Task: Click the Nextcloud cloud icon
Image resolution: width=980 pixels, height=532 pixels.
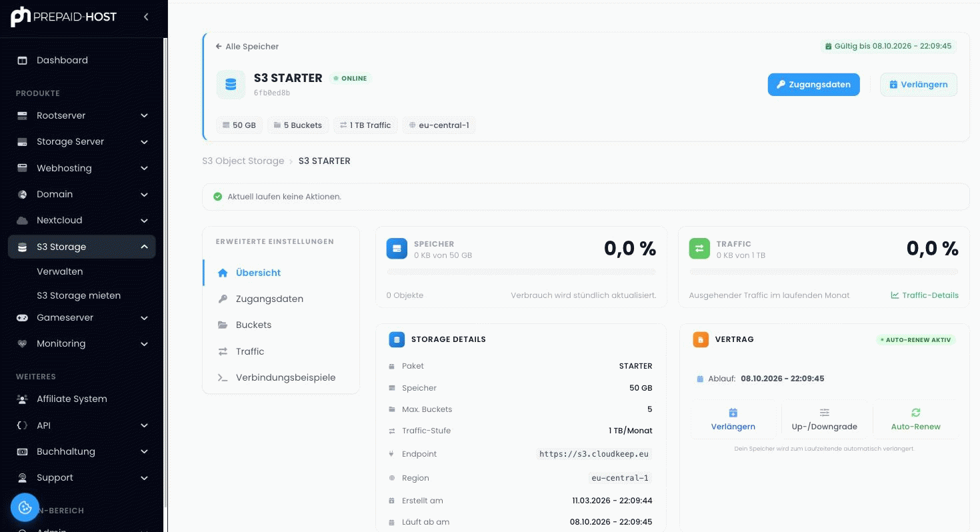Action: click(22, 220)
